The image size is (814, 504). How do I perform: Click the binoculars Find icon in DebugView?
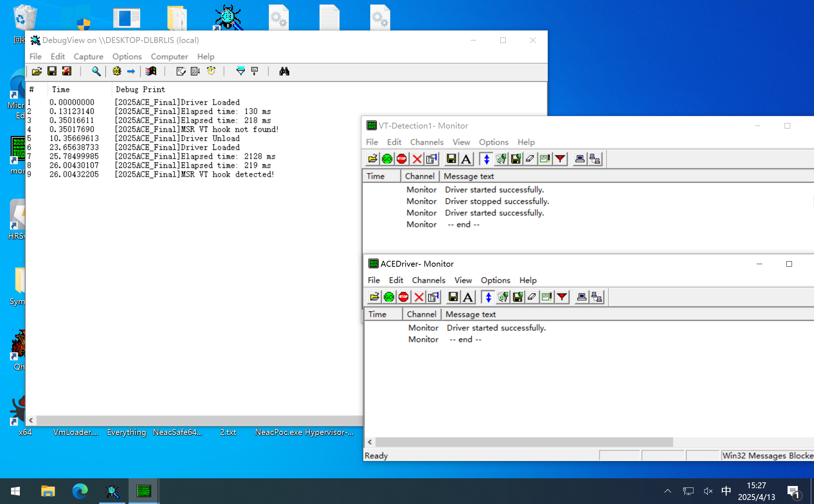point(284,71)
